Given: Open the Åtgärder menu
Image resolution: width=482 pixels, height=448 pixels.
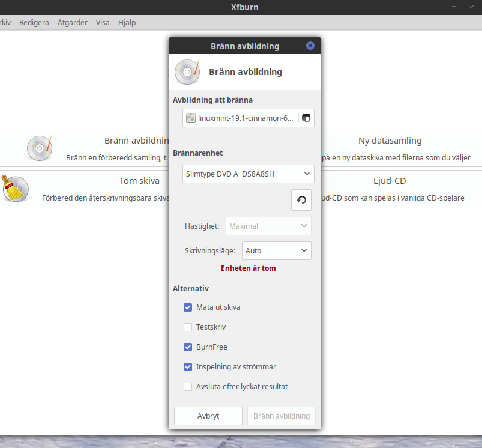Looking at the screenshot, I should click(x=73, y=22).
